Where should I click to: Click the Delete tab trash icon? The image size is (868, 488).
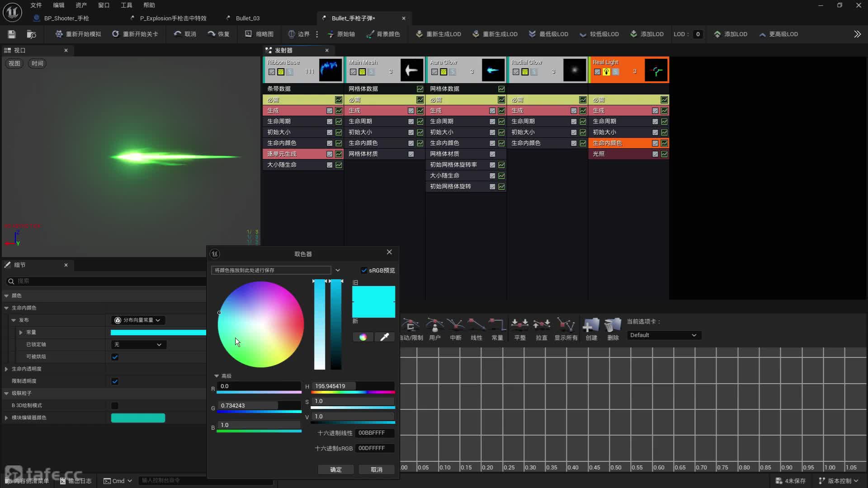(613, 324)
